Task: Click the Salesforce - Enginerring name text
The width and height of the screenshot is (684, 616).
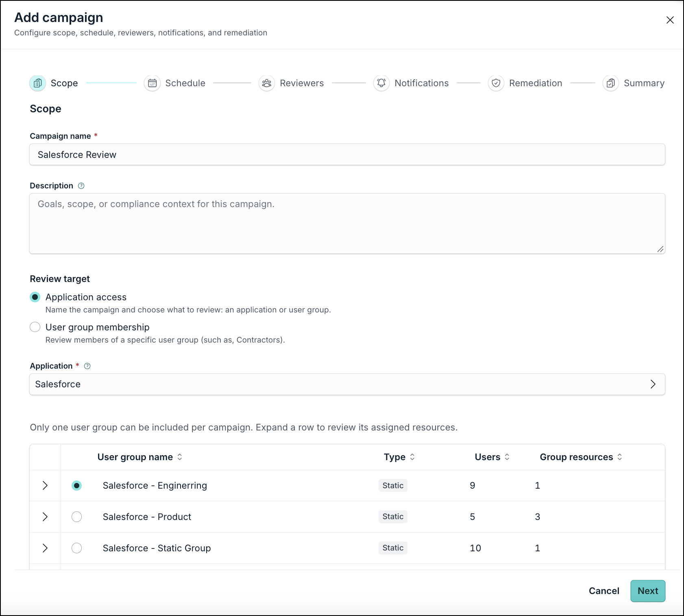Action: tap(155, 485)
